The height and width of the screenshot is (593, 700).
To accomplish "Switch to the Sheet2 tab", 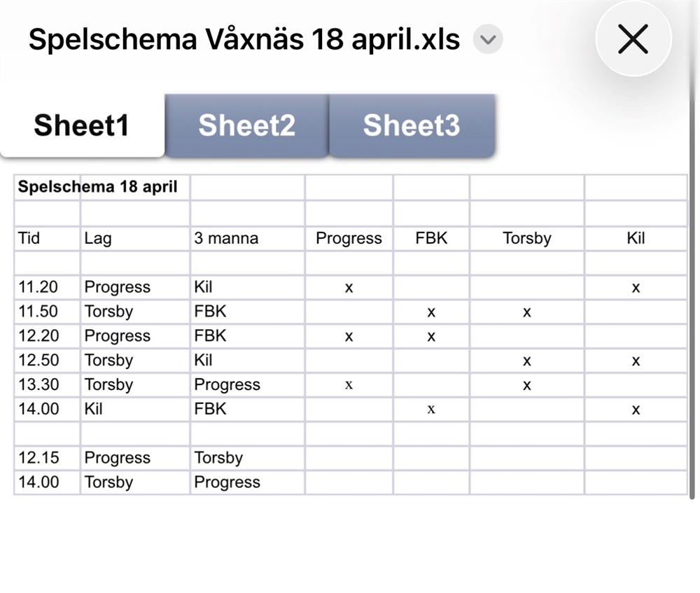I will pyautogui.click(x=246, y=125).
